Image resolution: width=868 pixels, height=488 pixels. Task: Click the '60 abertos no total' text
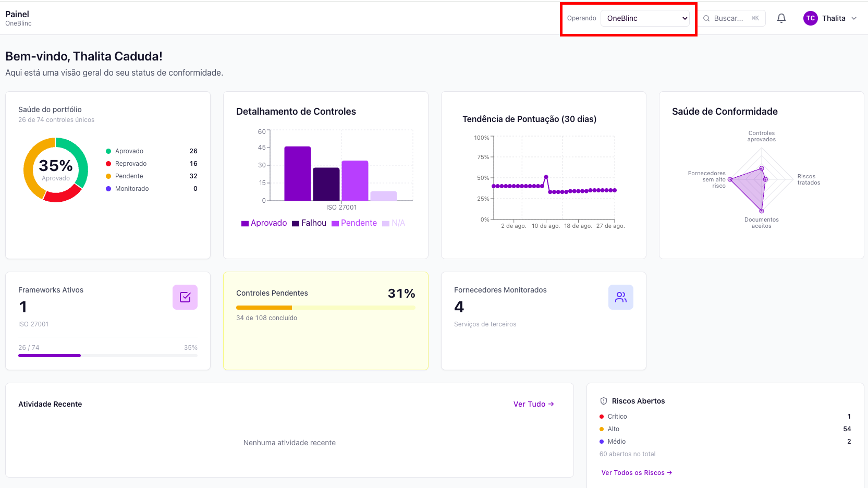[628, 454]
